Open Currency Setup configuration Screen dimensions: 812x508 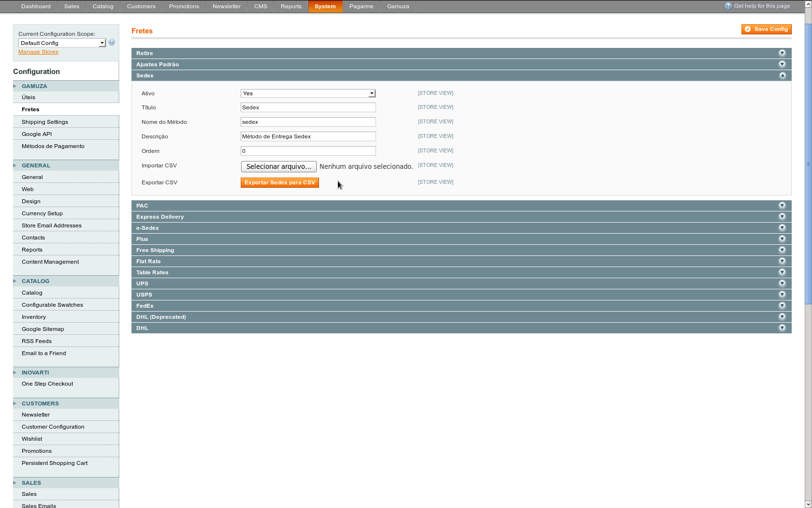pos(66,213)
